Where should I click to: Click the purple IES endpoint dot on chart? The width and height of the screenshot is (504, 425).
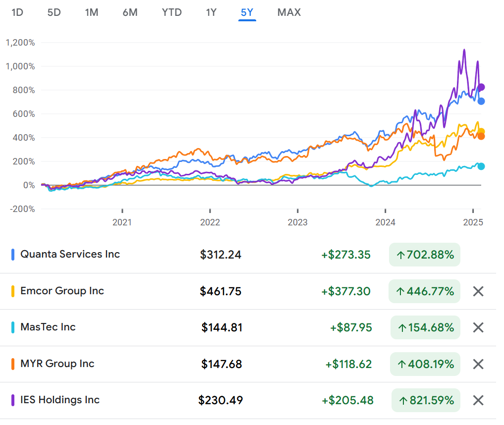481,87
